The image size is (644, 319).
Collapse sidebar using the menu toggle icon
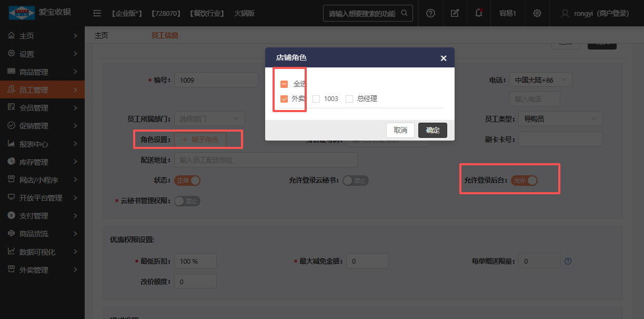coord(97,13)
